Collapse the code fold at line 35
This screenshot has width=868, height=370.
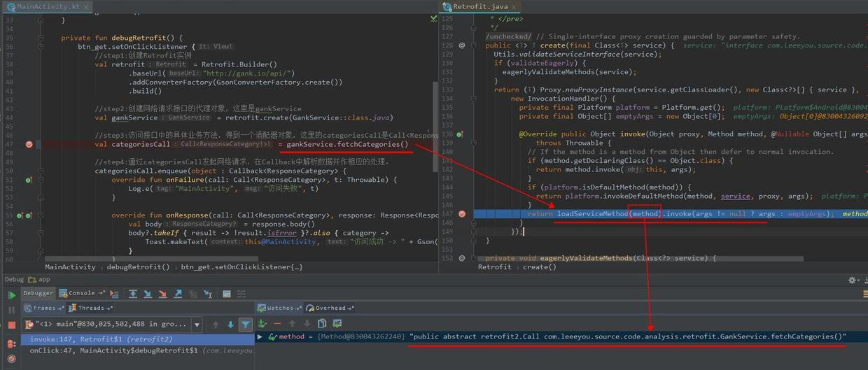coord(41,38)
